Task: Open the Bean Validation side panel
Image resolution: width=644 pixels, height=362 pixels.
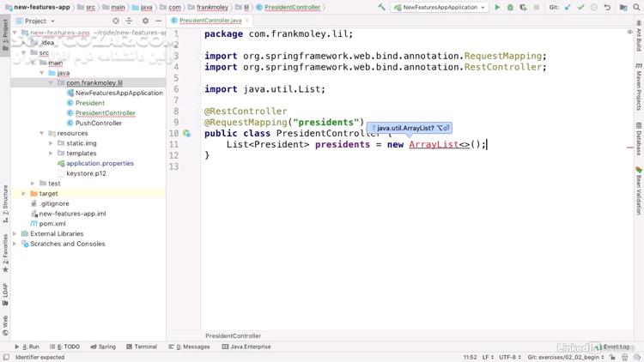Action: click(639, 190)
